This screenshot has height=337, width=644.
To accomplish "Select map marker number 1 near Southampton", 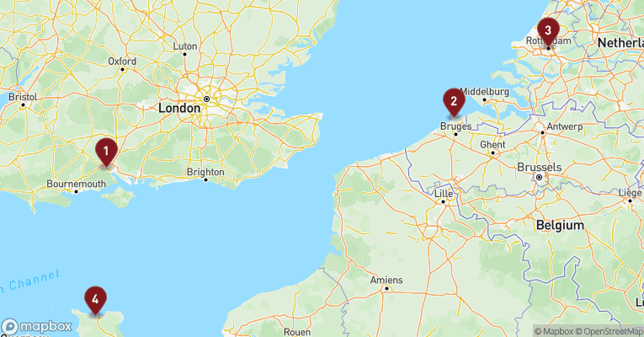I will 106,152.
